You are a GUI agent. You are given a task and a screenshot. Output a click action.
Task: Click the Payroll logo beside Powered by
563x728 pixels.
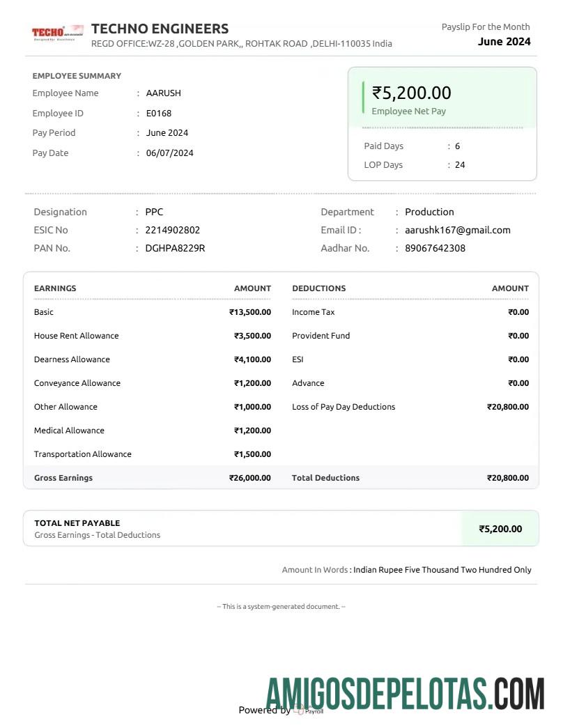[309, 710]
